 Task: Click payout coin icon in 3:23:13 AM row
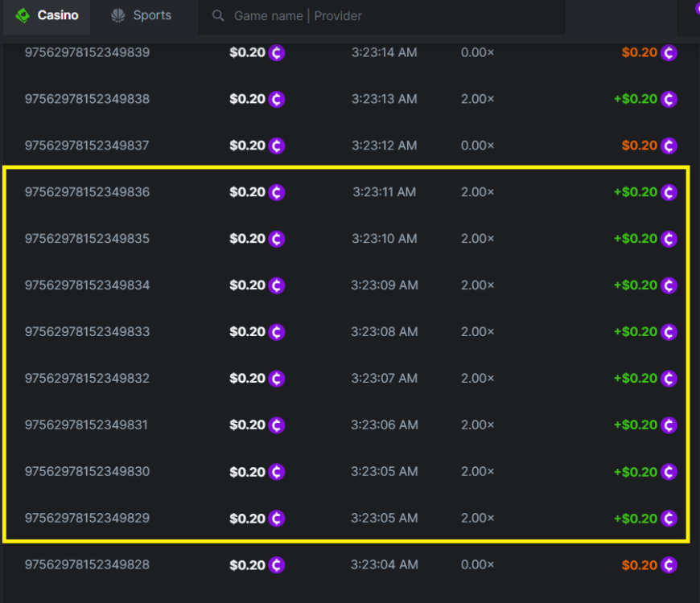(669, 100)
